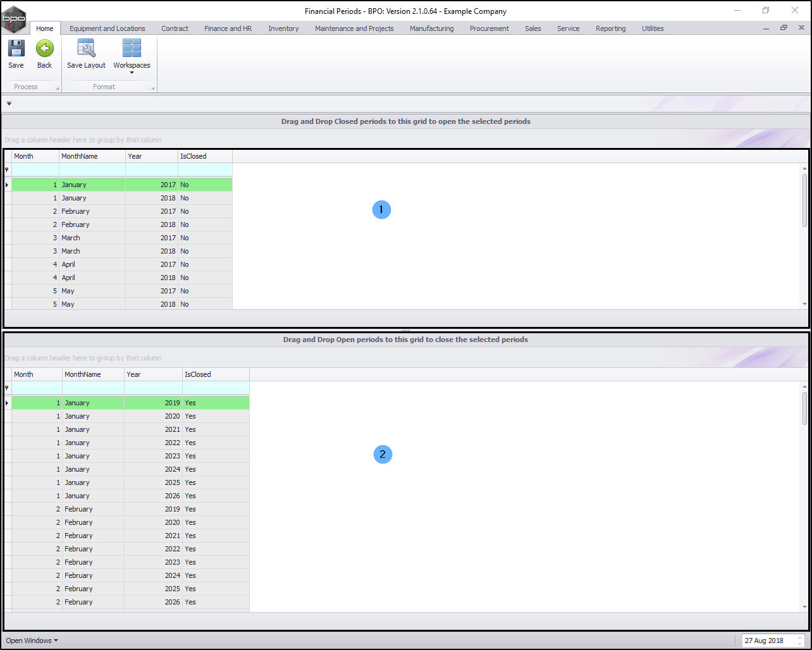Minimize the ribbon's inner document window

pyautogui.click(x=766, y=28)
